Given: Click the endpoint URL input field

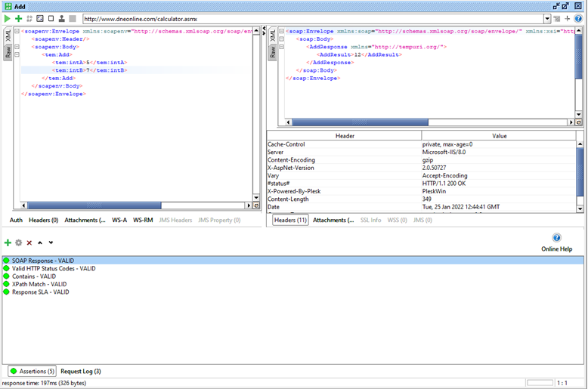Looking at the screenshot, I should [314, 19].
